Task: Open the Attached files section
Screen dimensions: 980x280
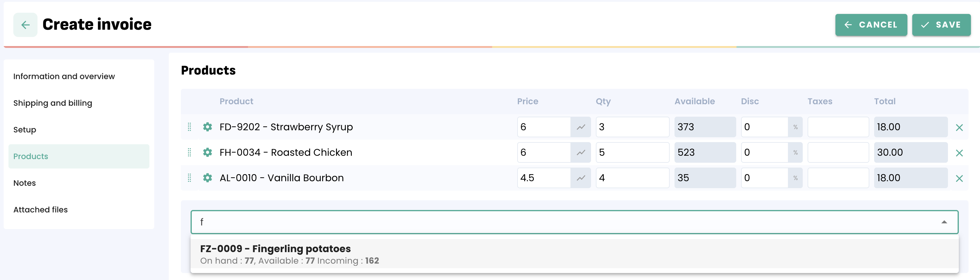Action: [40, 209]
